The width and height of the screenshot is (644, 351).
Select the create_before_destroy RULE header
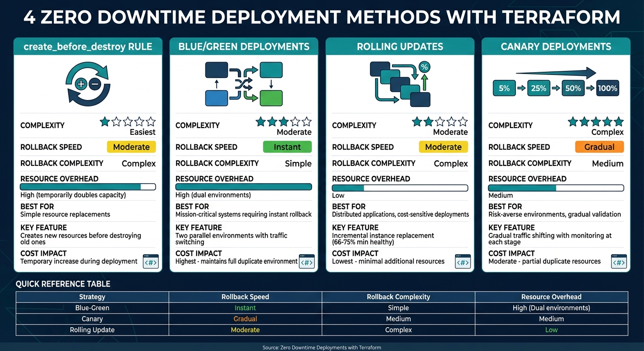coord(88,47)
